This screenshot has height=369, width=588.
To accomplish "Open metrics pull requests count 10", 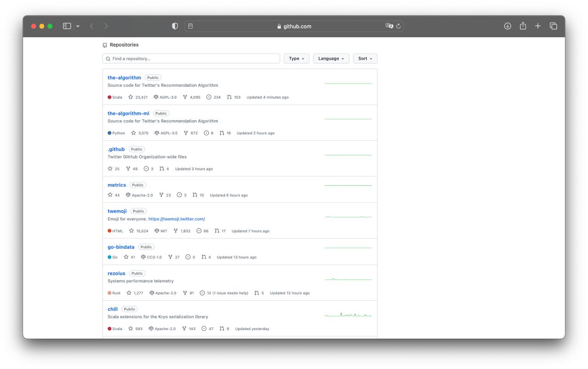I will tap(198, 195).
